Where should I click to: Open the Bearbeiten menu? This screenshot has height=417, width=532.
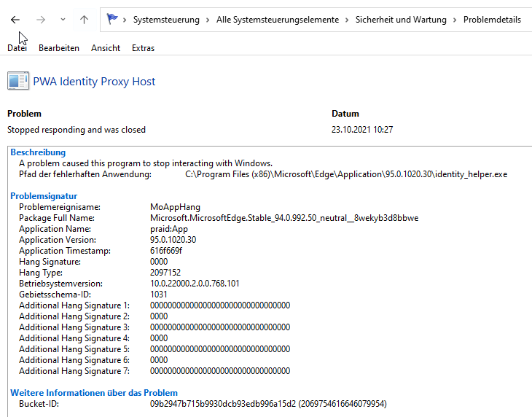coord(59,48)
